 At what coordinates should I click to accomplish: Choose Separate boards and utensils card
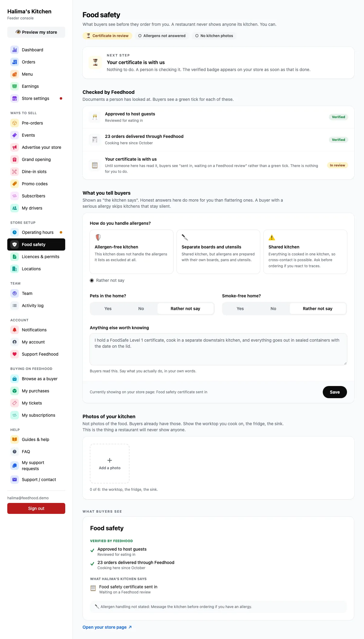(x=218, y=252)
